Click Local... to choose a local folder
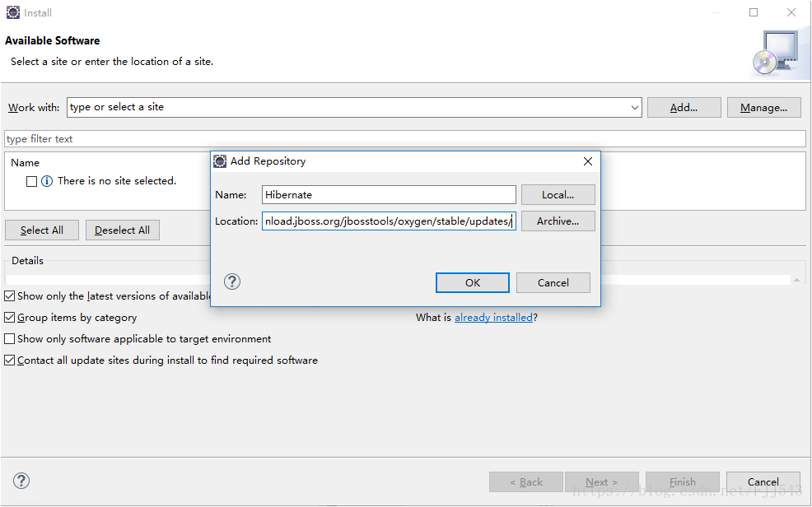812x507 pixels. coord(558,195)
